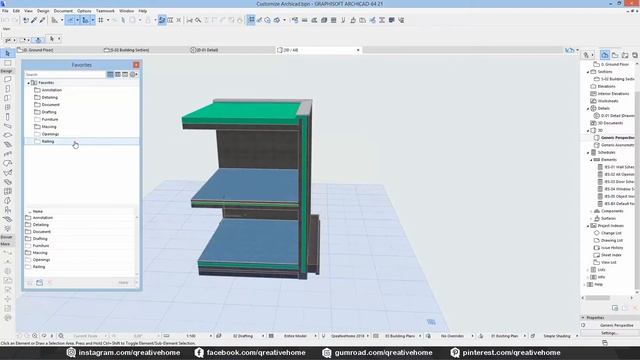Activate the Railing tool in the toolbox
Screen dimensions: 640x360
(7, 154)
